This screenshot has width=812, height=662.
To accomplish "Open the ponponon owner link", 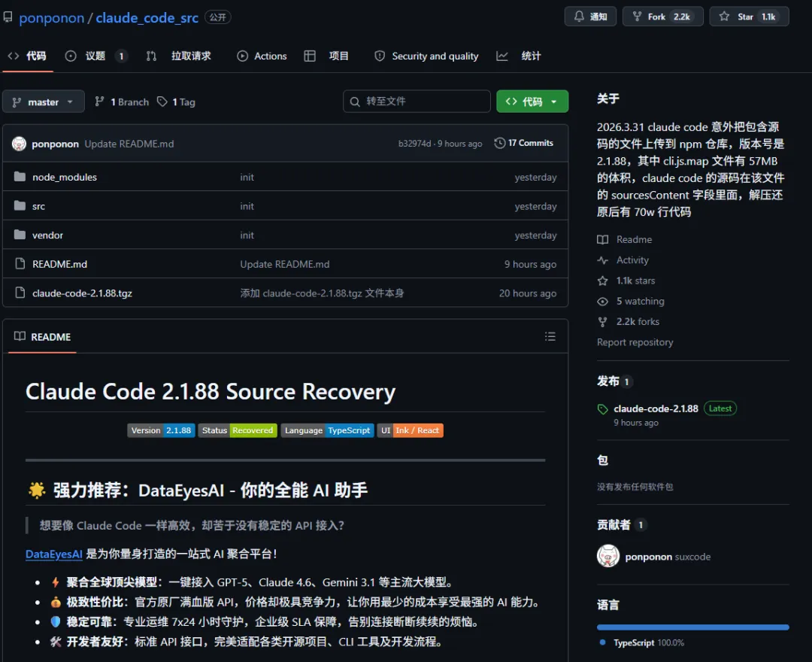I will [51, 17].
